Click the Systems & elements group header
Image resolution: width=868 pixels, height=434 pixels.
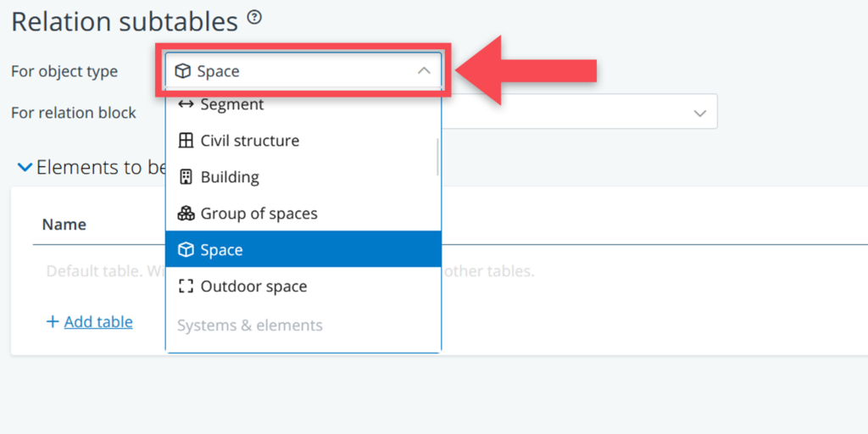click(249, 325)
